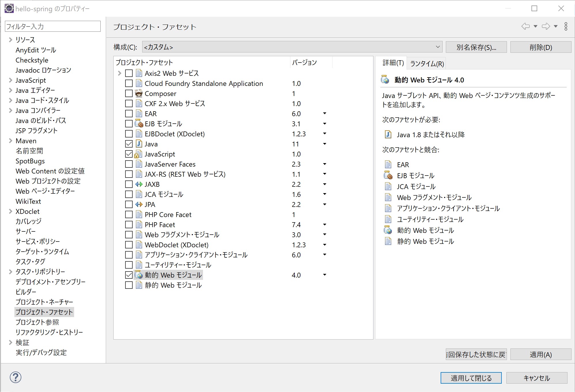Screen dimensions: 575x392
Task: Open the 構成 configuration combo box
Action: coord(292,47)
